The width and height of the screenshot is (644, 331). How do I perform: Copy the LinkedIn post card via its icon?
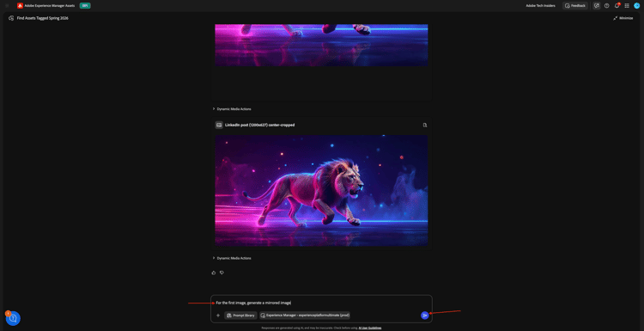pyautogui.click(x=425, y=125)
